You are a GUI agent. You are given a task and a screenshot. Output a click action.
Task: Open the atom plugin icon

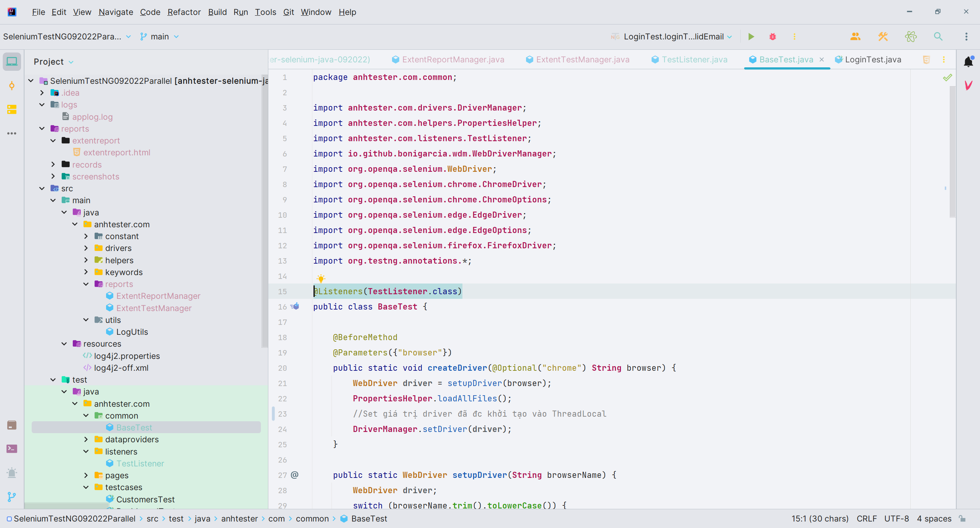(911, 37)
